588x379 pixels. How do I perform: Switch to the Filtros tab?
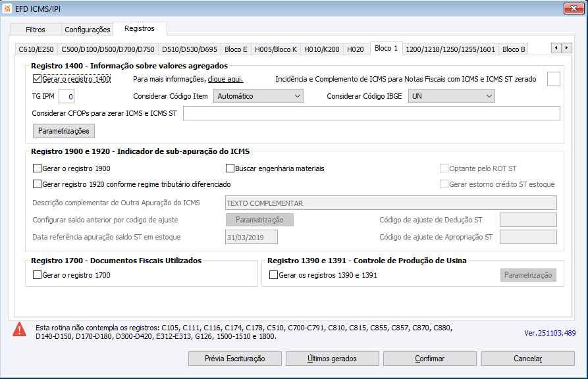36,30
